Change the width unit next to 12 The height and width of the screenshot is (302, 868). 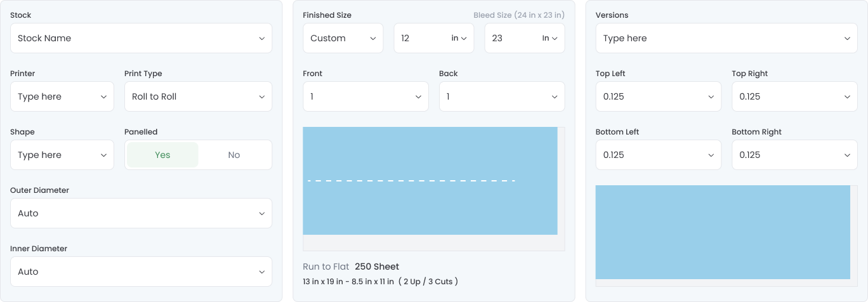[459, 39]
